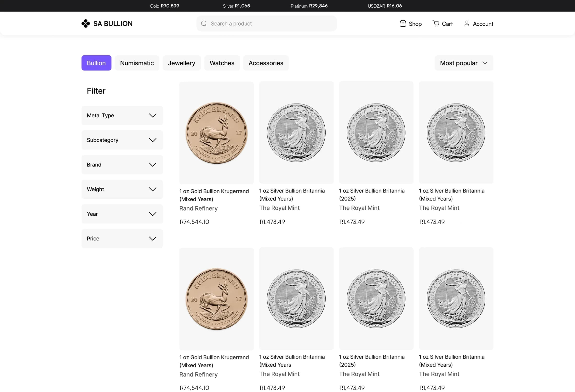This screenshot has width=575, height=392.
Task: Expand the Price filter
Action: 122,239
